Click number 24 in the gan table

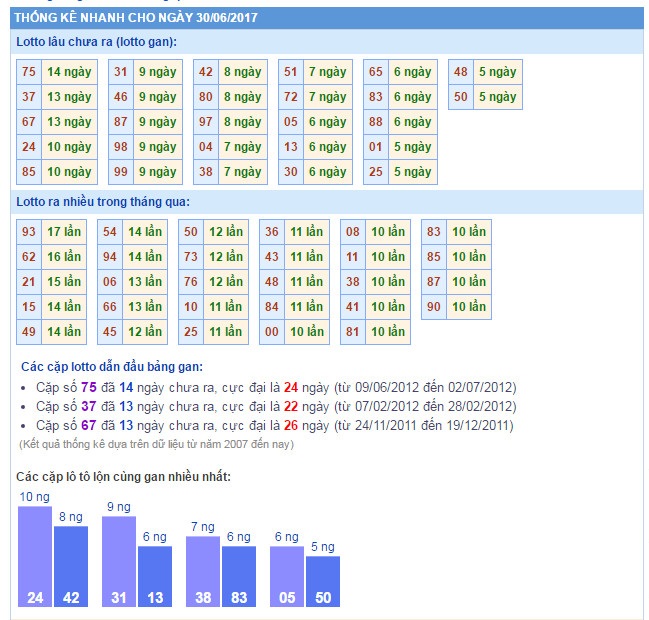(29, 147)
